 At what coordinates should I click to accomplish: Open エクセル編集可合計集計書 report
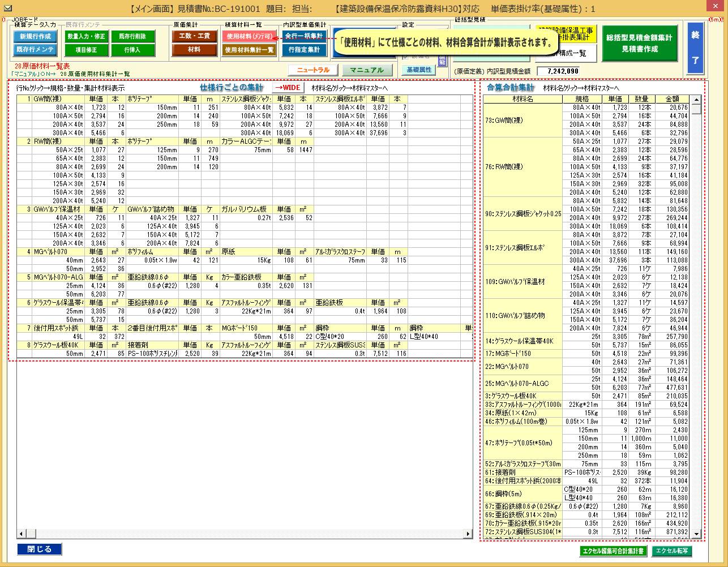tap(613, 551)
